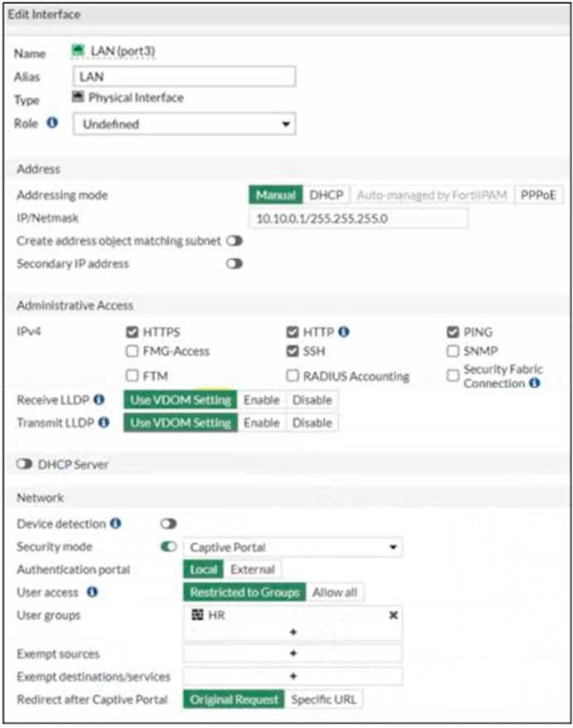This screenshot has height=728, width=573.
Task: Click the info icon beside HTTP
Action: point(344,332)
